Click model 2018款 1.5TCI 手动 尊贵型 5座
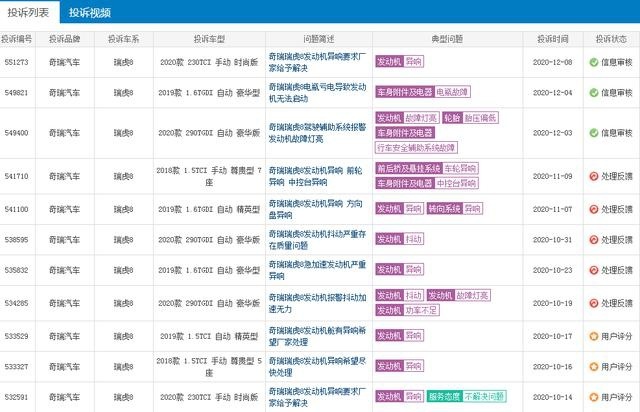 click(x=209, y=367)
